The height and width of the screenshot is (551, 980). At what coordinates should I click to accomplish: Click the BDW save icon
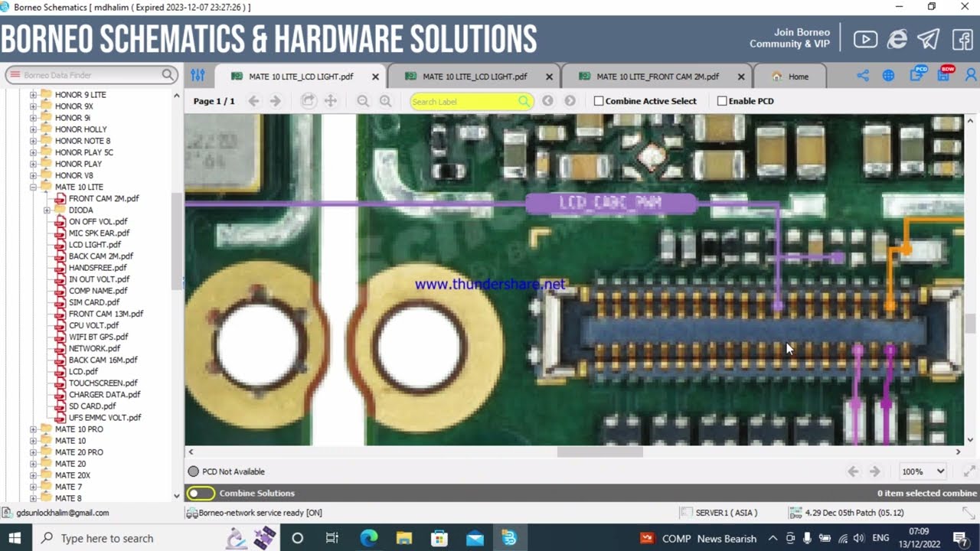(x=945, y=74)
